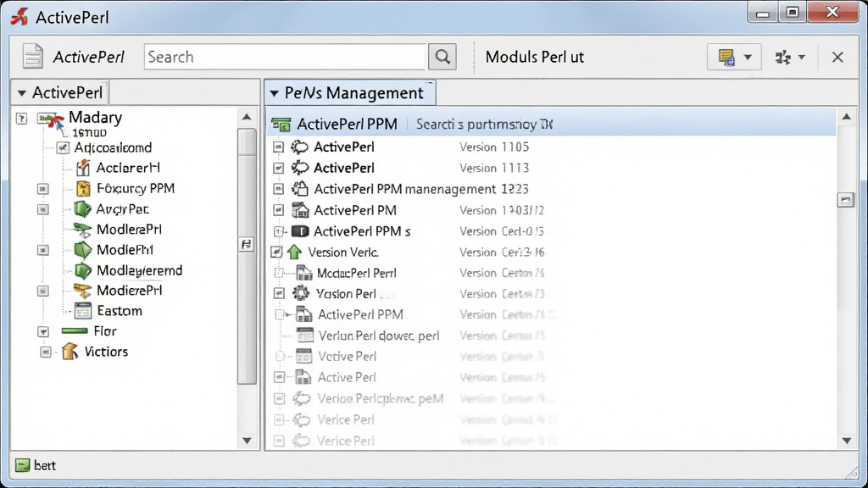
Task: Toggle checkbox for ActivePerl PM row
Action: coord(278,210)
